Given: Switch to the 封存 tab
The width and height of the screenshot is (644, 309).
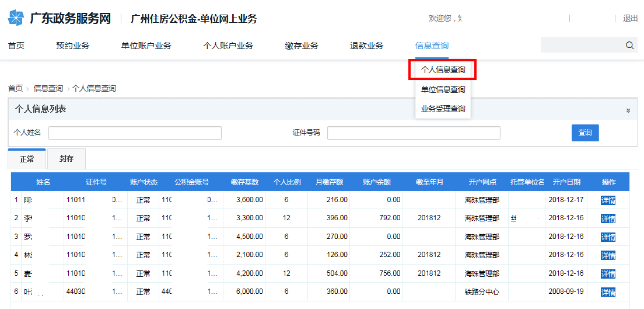Looking at the screenshot, I should pos(66,159).
